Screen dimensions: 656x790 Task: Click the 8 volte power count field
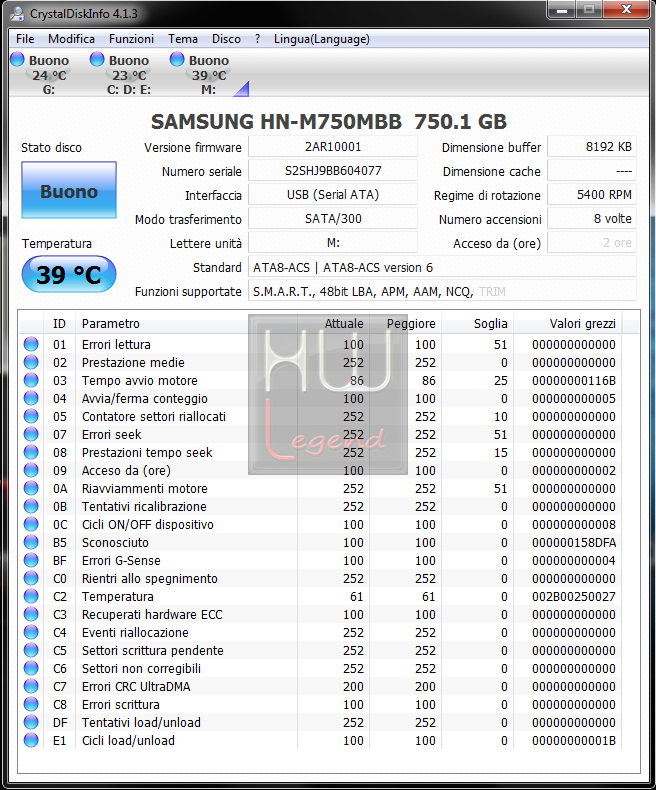(592, 219)
